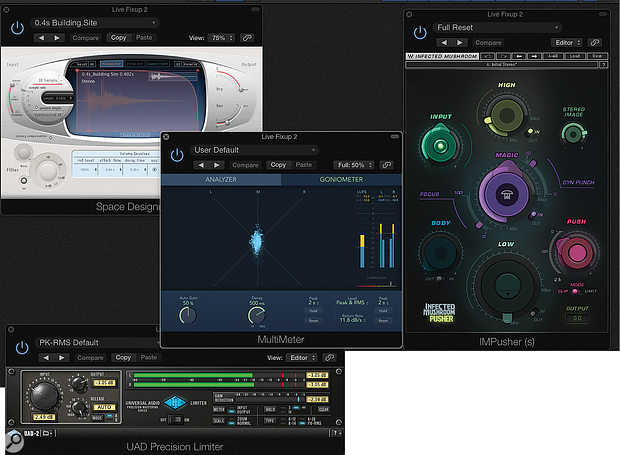The height and width of the screenshot is (455, 620).
Task: Click MultiMeter Level Peak & RMS selector
Action: pos(351,302)
